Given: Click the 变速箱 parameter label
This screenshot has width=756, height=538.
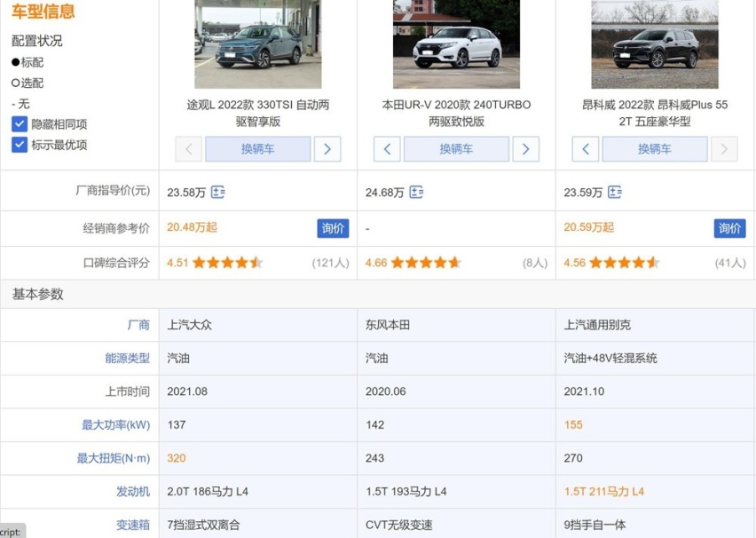Looking at the screenshot, I should (x=134, y=525).
